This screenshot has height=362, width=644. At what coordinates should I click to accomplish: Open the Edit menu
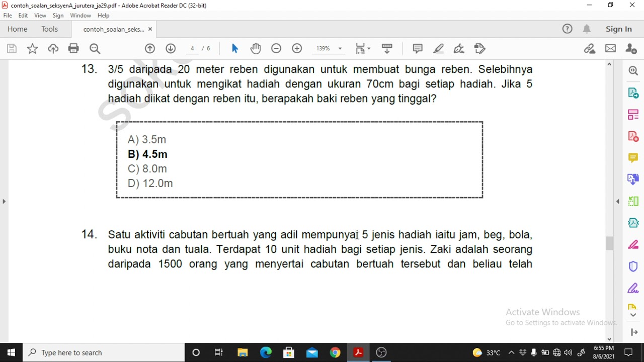23,16
